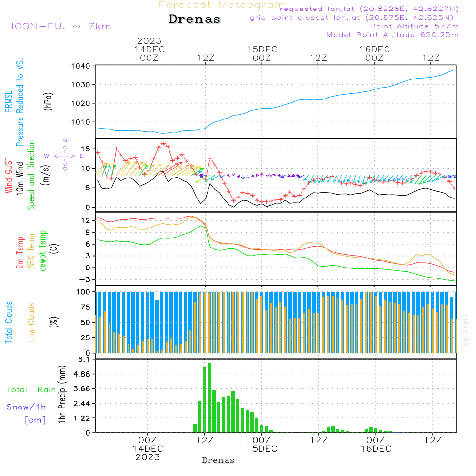Click the '(m/s)' unit label

click(46, 175)
